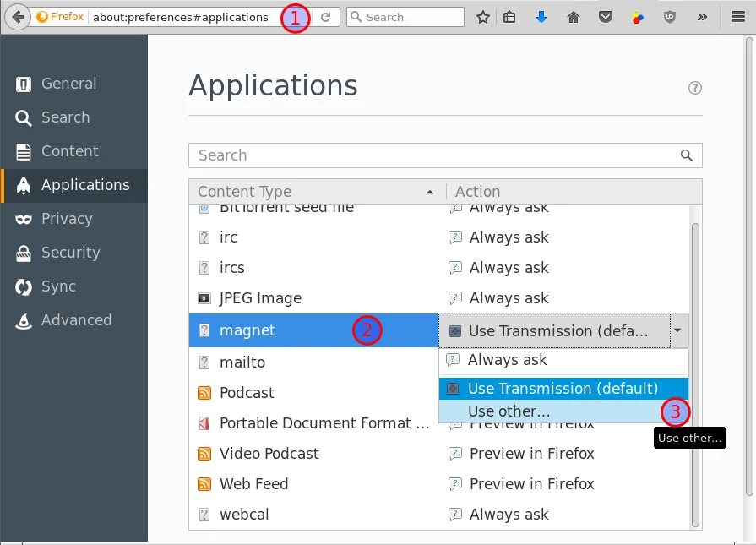This screenshot has width=756, height=545.
Task: Select the Podcast row
Action: point(313,393)
